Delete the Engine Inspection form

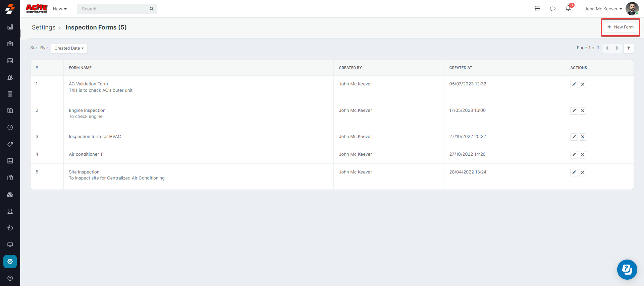tap(583, 111)
